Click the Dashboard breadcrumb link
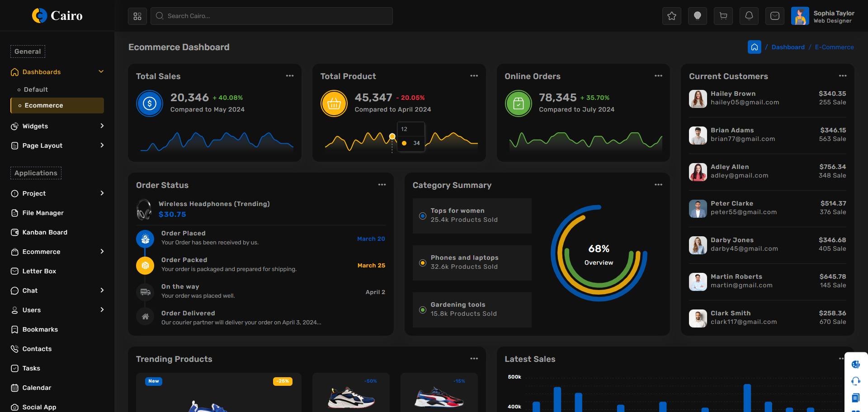 coord(788,47)
